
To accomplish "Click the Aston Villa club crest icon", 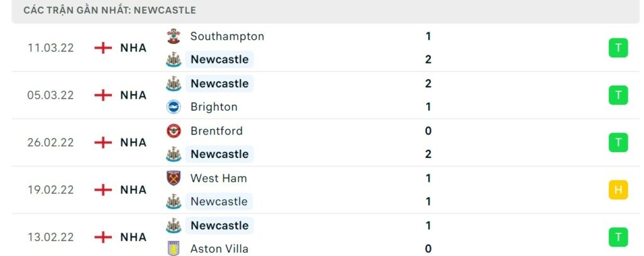I will (x=173, y=248).
